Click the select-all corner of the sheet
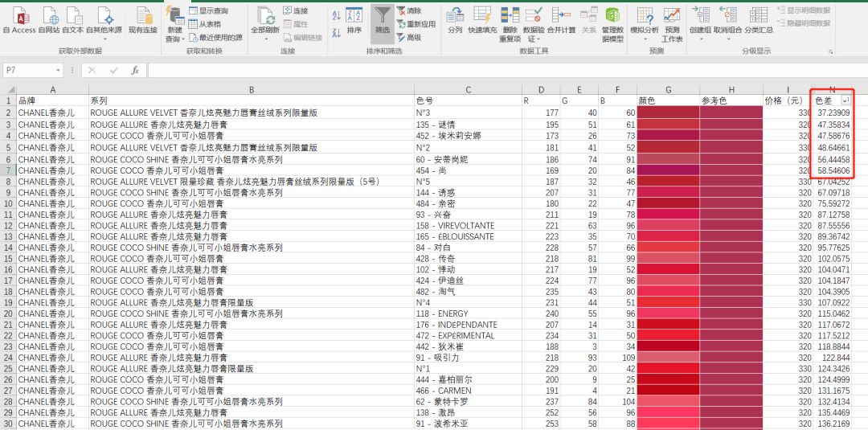Image resolution: width=868 pixels, height=430 pixels. (x=8, y=90)
